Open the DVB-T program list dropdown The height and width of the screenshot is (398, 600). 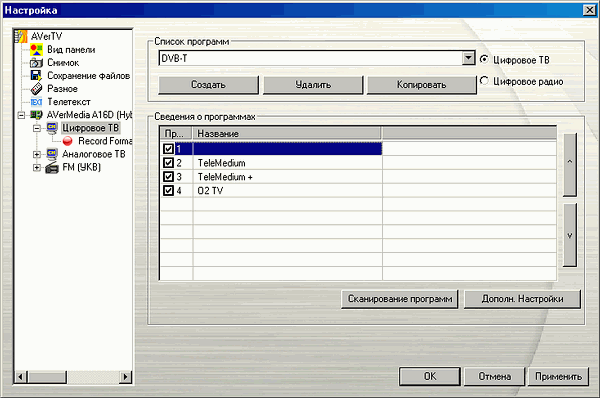point(468,58)
